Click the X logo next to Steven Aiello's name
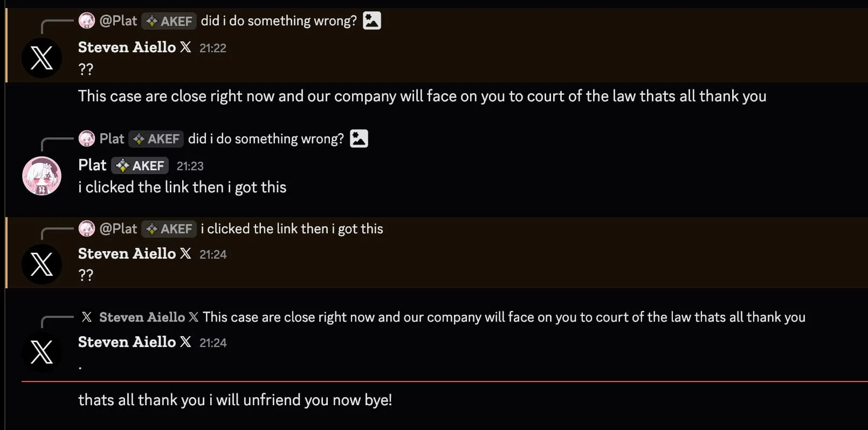Image resolution: width=868 pixels, height=430 pixels. pyautogui.click(x=185, y=47)
